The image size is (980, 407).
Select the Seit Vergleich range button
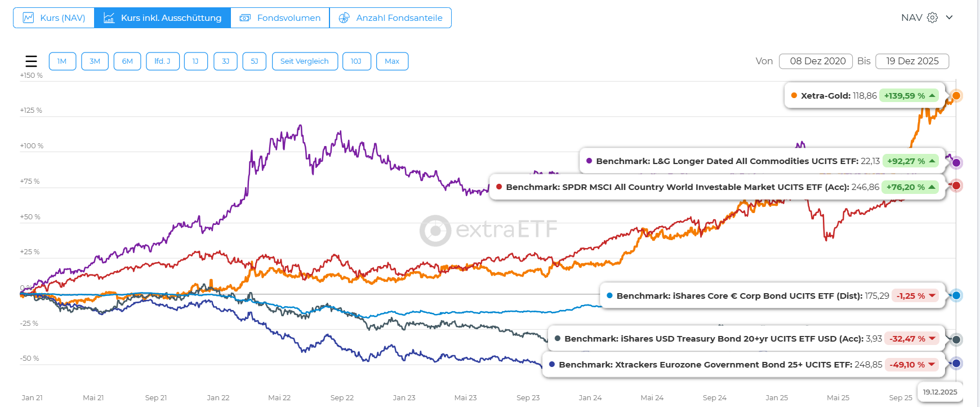[x=304, y=61]
